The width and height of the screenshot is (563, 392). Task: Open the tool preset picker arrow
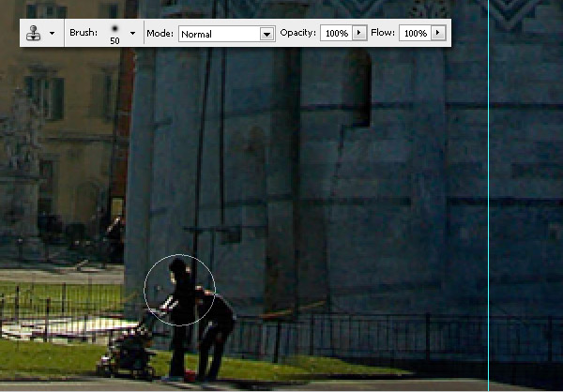click(x=52, y=34)
